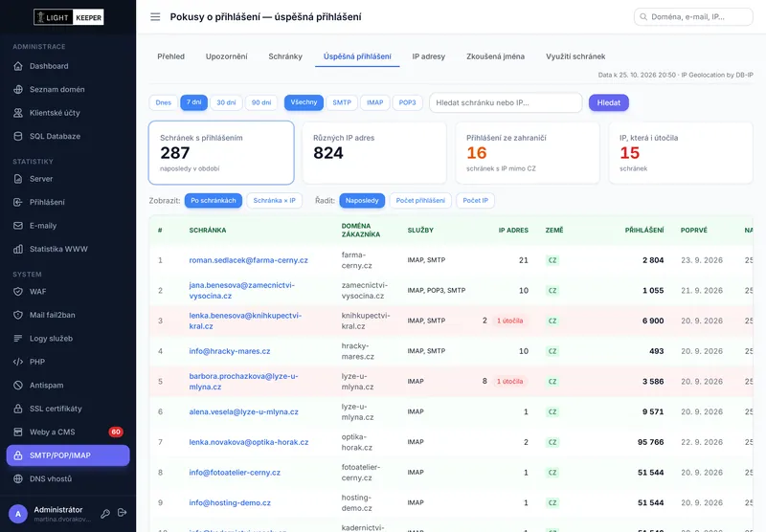766x532 pixels.
Task: Click the Administrátor avatar circle
Action: coord(18,514)
